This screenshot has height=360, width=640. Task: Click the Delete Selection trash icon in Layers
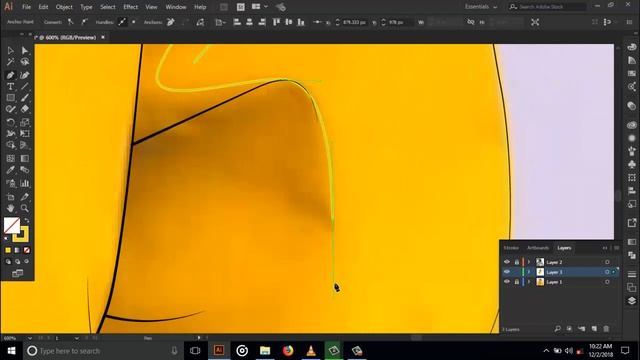[x=607, y=329]
